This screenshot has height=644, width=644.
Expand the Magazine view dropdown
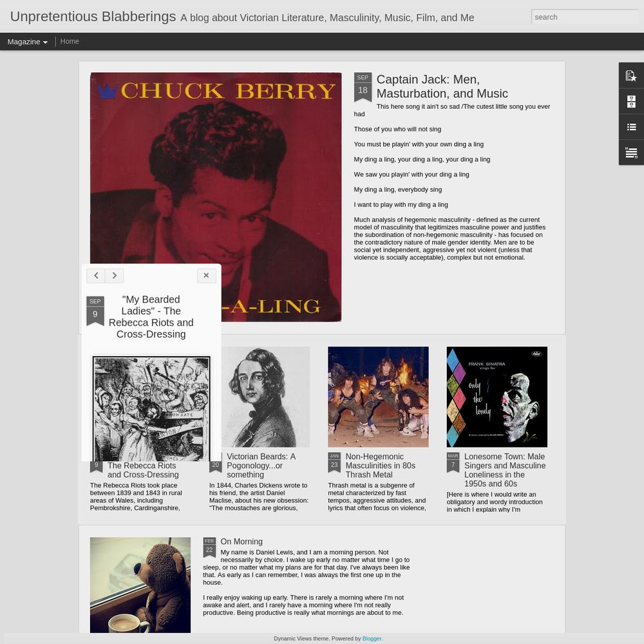[28, 42]
